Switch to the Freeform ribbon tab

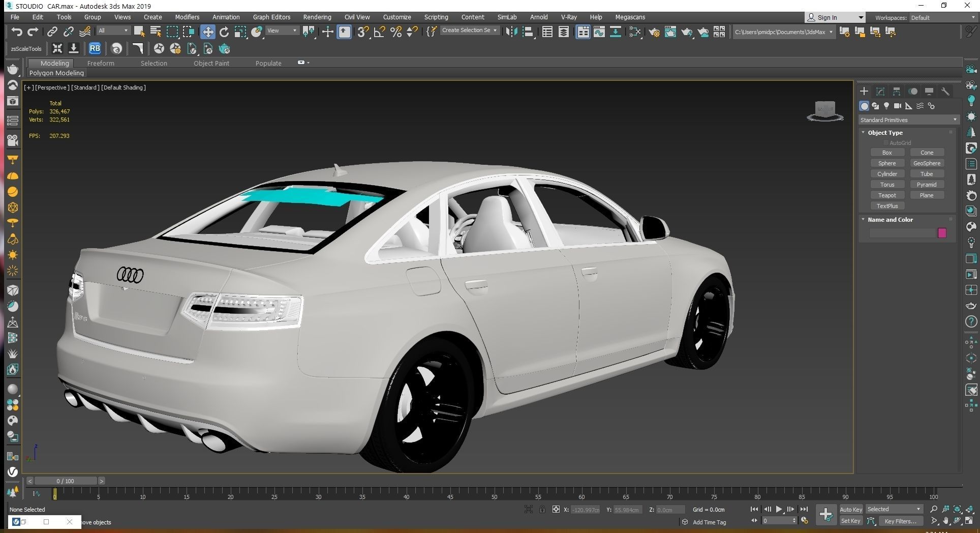(x=101, y=63)
